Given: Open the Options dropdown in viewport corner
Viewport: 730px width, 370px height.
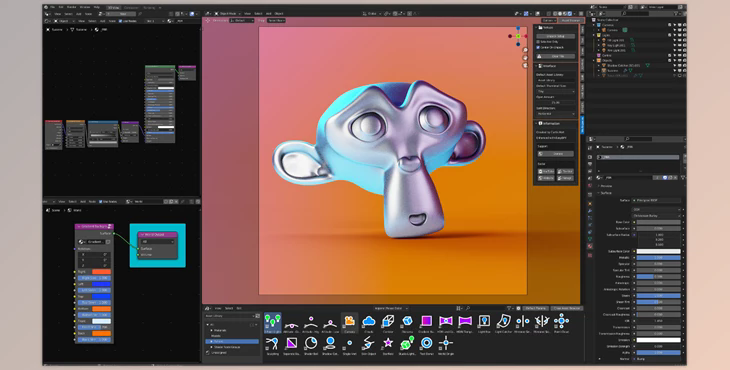Looking at the screenshot, I should tap(549, 20).
